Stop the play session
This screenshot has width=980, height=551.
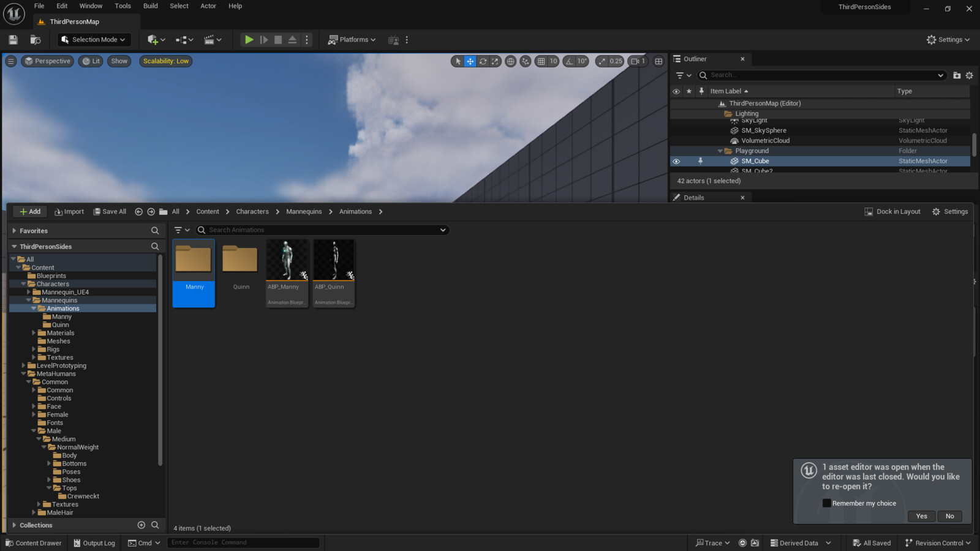[x=278, y=40]
